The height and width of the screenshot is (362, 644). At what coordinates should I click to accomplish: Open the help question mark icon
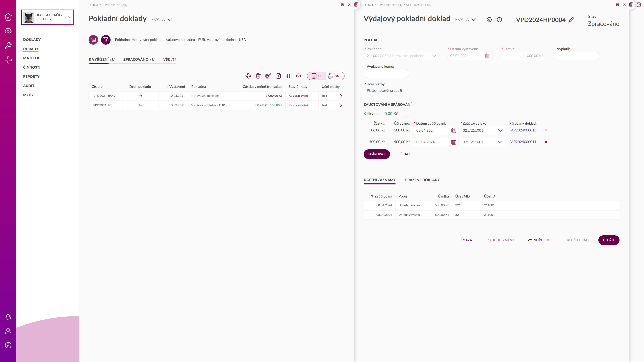8,346
